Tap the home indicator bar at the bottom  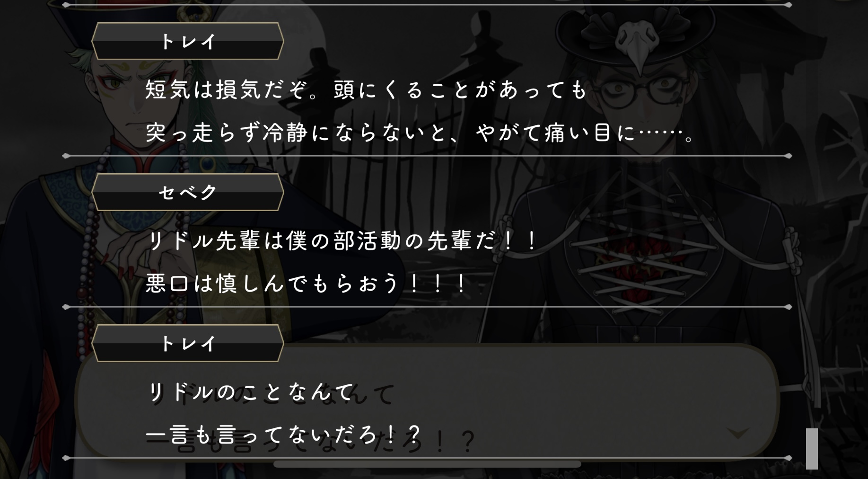(x=427, y=464)
